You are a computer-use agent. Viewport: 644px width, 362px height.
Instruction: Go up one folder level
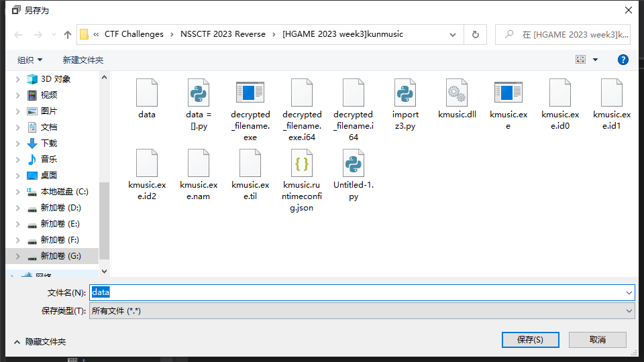67,34
